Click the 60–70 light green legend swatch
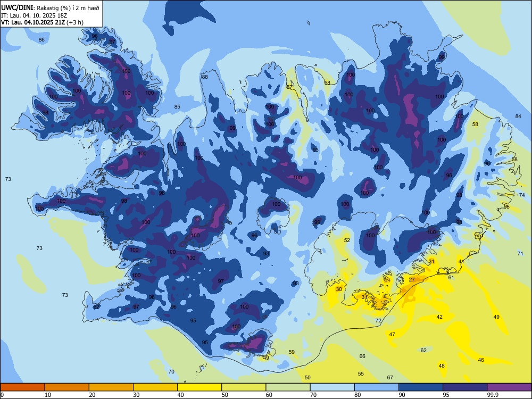This screenshot has width=532, height=399. (x=288, y=387)
